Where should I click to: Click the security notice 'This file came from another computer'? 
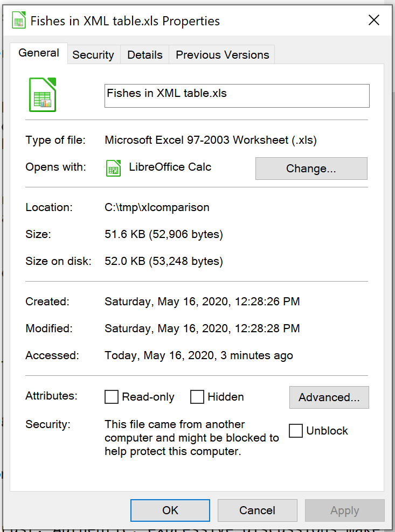[x=191, y=438]
